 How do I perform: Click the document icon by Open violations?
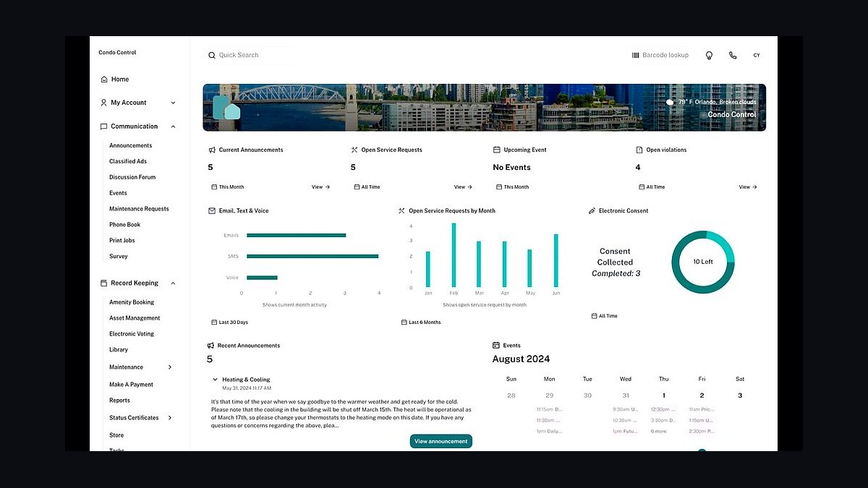point(639,150)
